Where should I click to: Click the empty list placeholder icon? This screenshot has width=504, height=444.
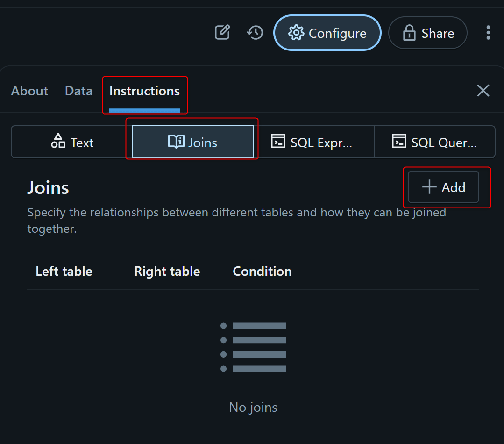[x=253, y=347]
